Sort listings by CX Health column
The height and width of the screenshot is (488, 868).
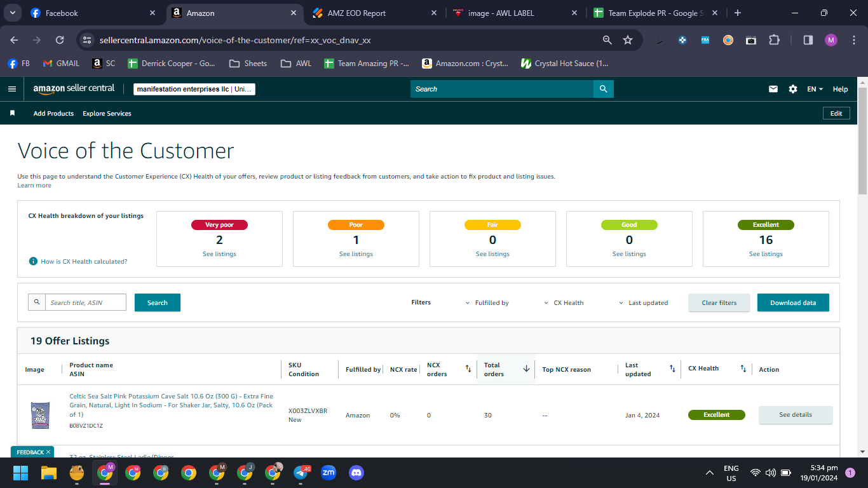(x=743, y=369)
